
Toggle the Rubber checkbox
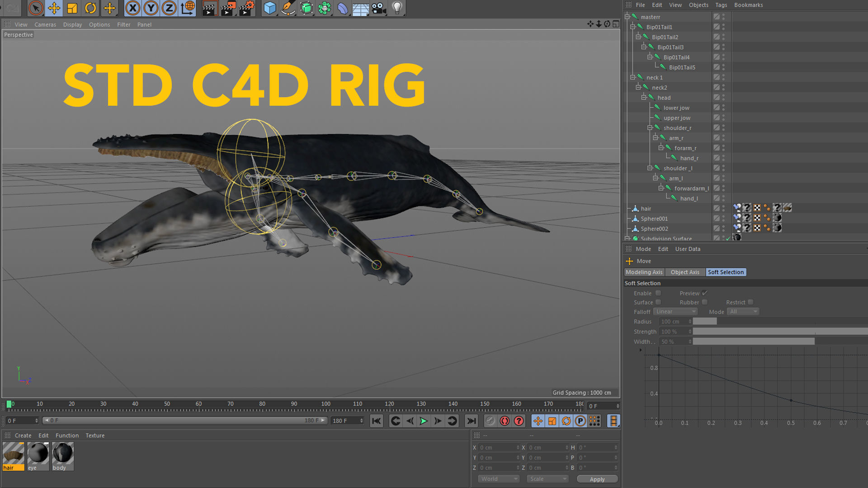pos(704,302)
